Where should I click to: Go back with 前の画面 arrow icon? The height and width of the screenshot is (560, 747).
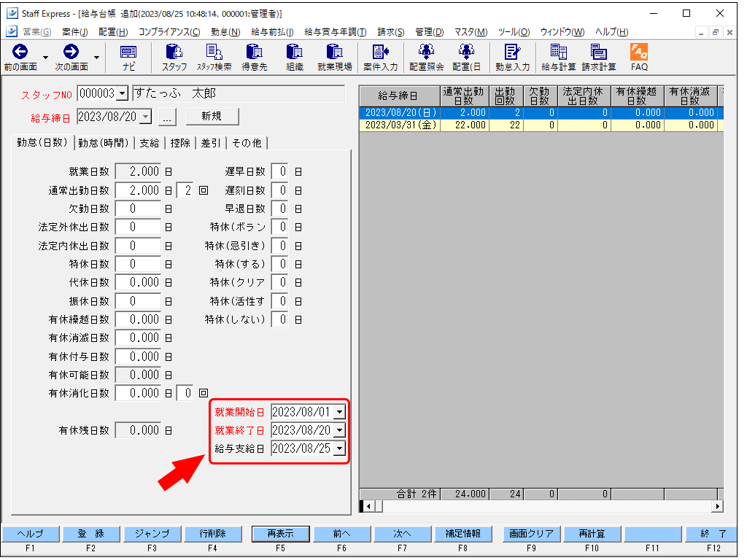pos(20,52)
